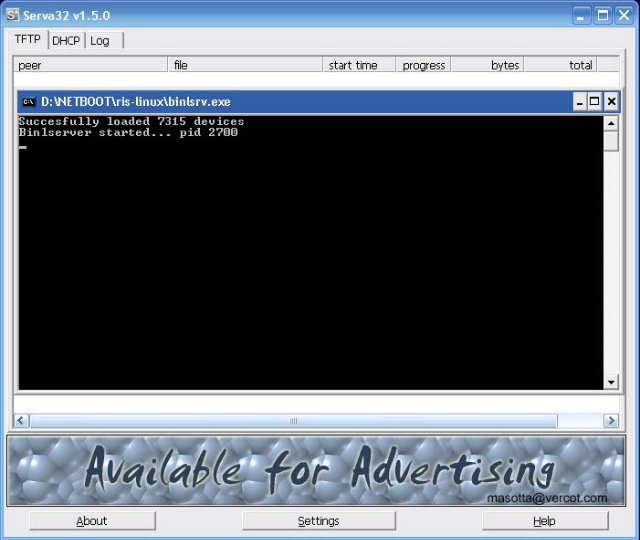640x540 pixels.
Task: Click the total column header
Action: point(562,65)
